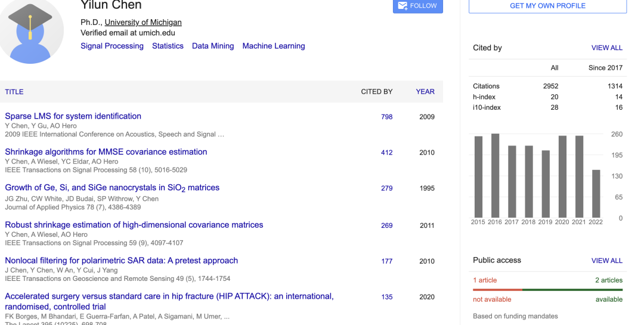The image size is (644, 325).
Task: Select the Signal Processing interest tag
Action: tap(112, 46)
